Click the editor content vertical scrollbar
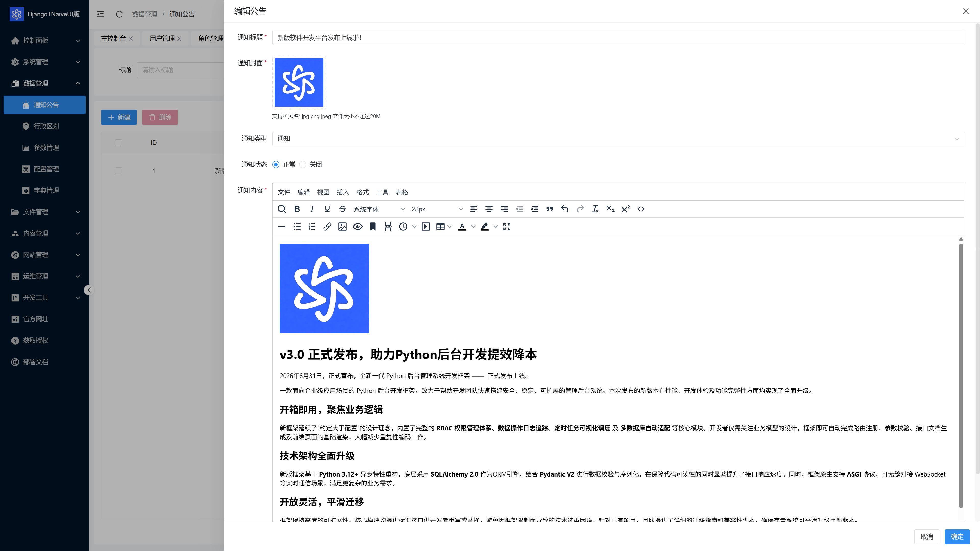Screen dimensions: 980x551 961,376
